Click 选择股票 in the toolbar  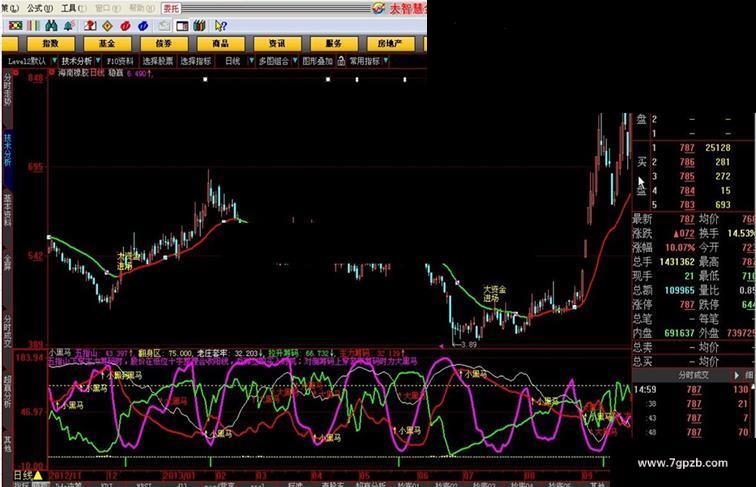click(158, 61)
